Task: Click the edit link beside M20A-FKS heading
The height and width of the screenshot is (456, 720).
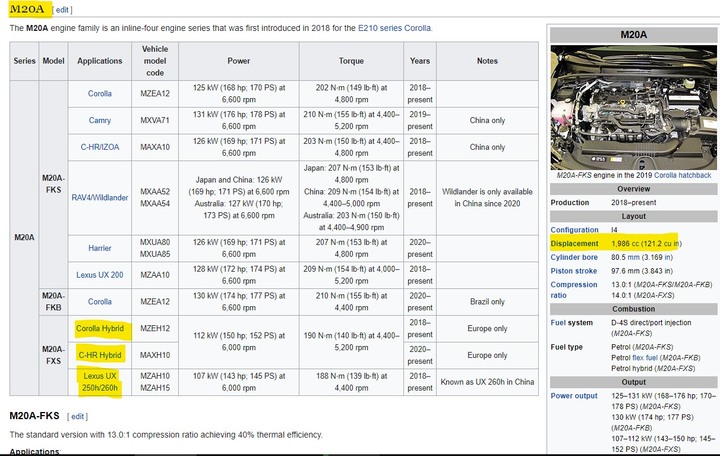Action: (77, 416)
